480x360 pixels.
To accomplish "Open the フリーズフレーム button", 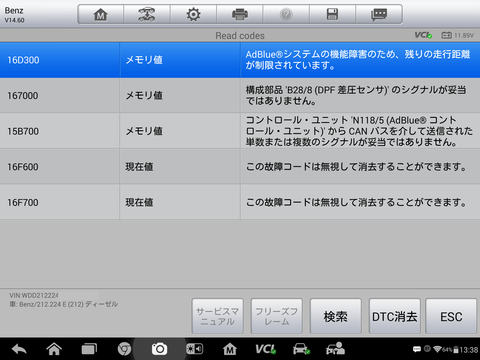I will pyautogui.click(x=276, y=316).
